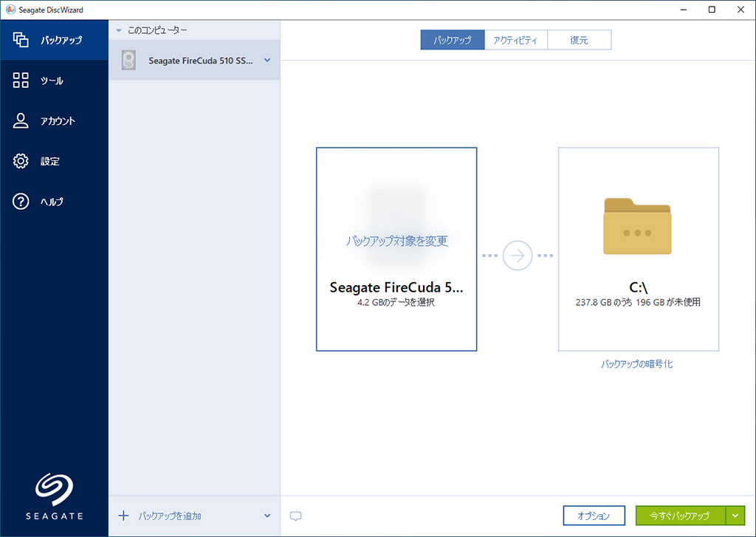
Task: Click バックアップ対象を変更 on source panel
Action: pyautogui.click(x=396, y=241)
